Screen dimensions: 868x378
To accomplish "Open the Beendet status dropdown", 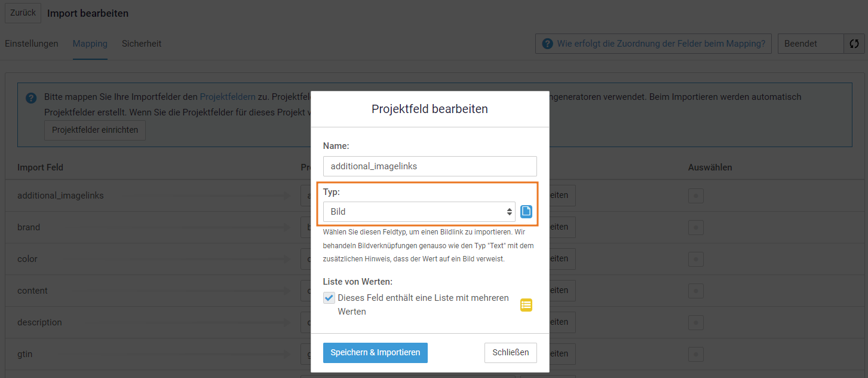I will point(811,44).
